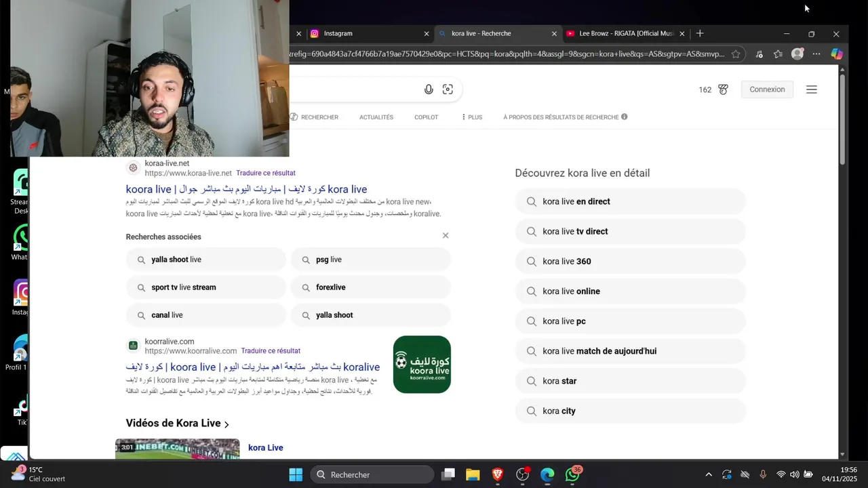Expand Vidéos de Kora Live section
868x488 pixels.
tap(178, 423)
